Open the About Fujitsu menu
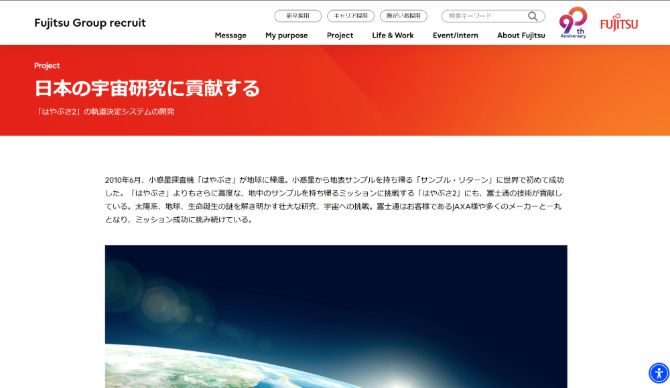 tap(521, 35)
